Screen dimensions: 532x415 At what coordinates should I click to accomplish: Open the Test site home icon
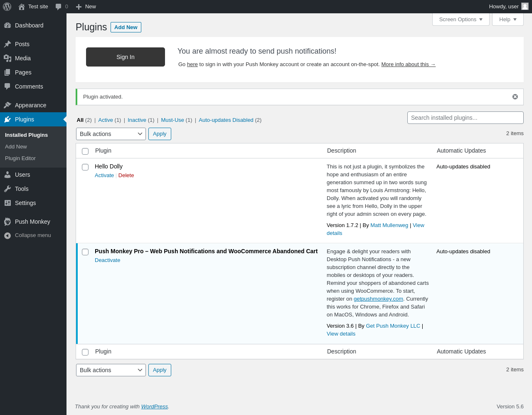22,7
